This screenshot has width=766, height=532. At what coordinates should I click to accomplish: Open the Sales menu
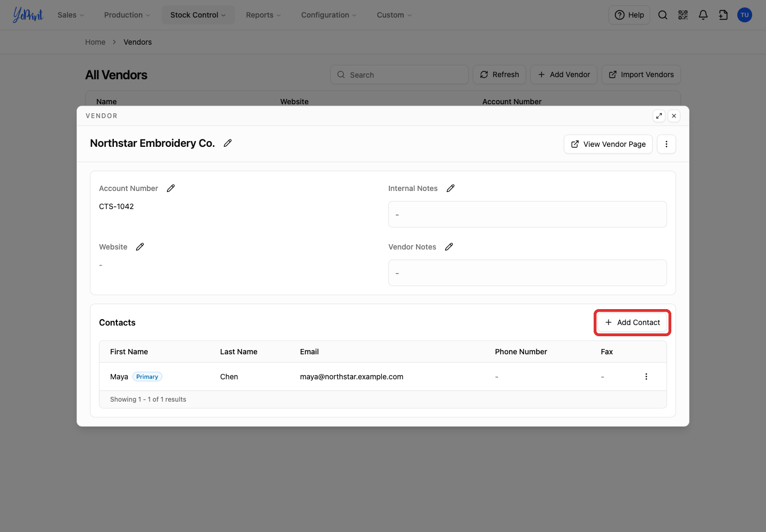pos(71,15)
